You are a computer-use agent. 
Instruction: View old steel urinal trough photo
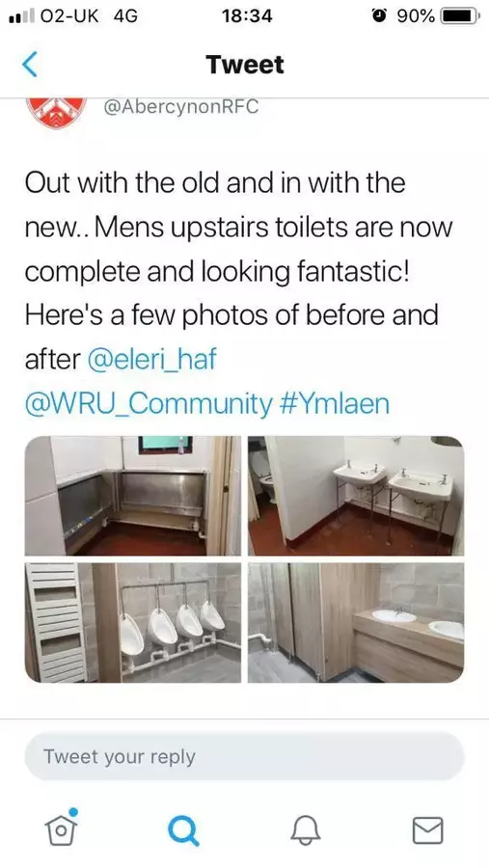pyautogui.click(x=133, y=496)
